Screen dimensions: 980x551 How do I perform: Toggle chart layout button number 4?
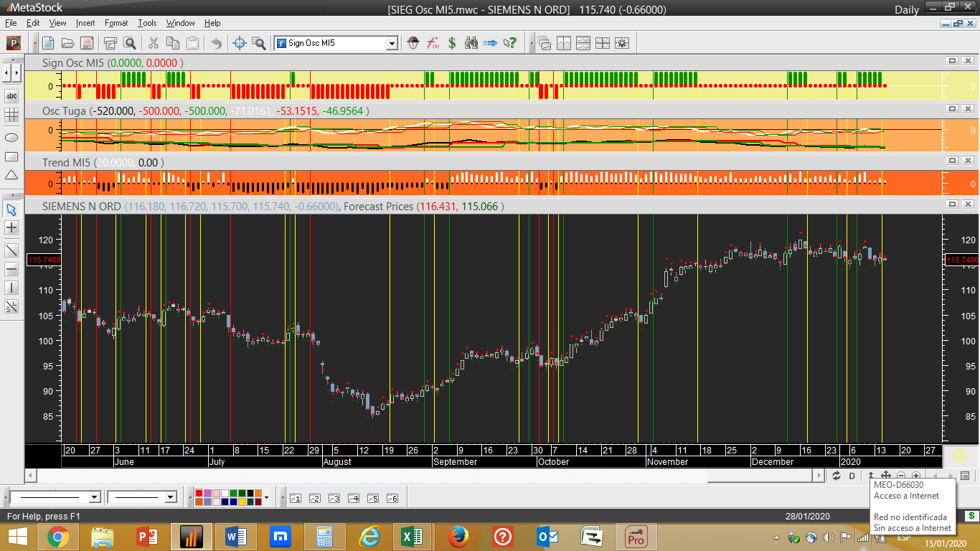pos(353,498)
